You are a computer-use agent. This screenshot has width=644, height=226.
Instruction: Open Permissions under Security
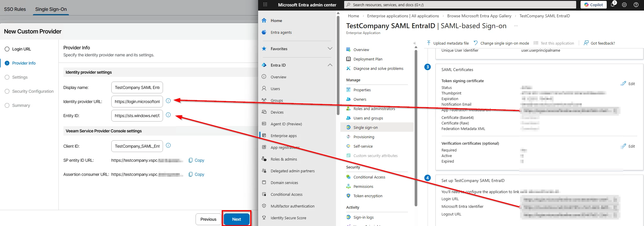click(x=363, y=186)
